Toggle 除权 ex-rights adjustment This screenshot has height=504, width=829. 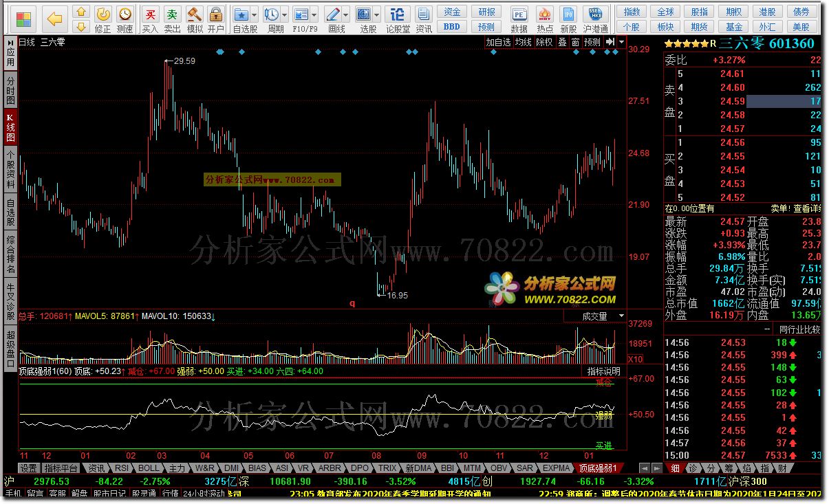coord(544,42)
